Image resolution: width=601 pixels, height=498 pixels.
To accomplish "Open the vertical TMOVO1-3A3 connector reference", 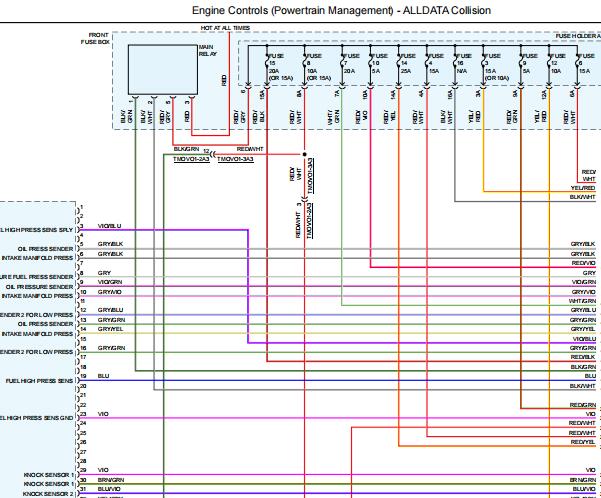I will 310,175.
